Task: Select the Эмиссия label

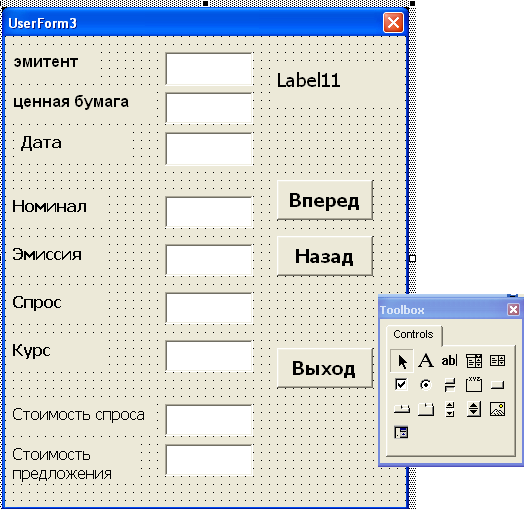Action: (47, 255)
